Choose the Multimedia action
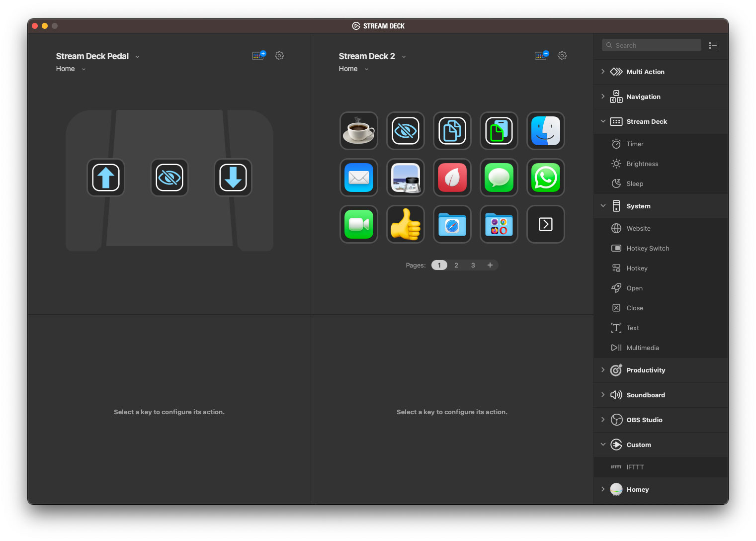The width and height of the screenshot is (756, 541). tap(661, 348)
